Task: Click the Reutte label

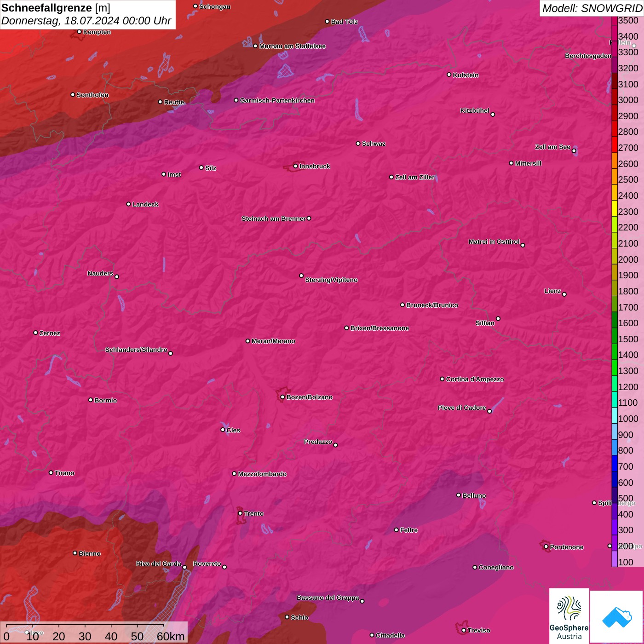Action: (174, 102)
